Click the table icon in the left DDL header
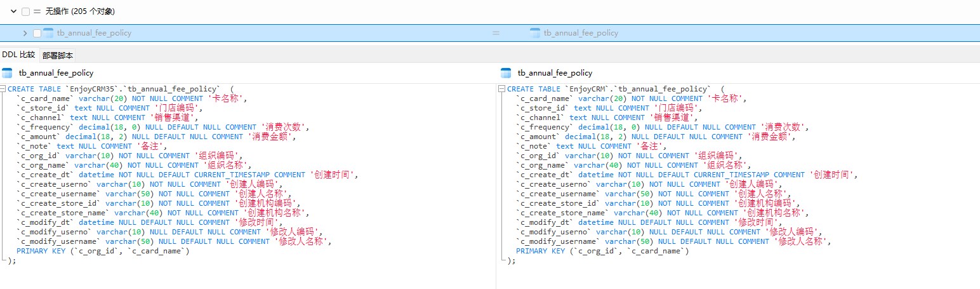 (x=8, y=73)
